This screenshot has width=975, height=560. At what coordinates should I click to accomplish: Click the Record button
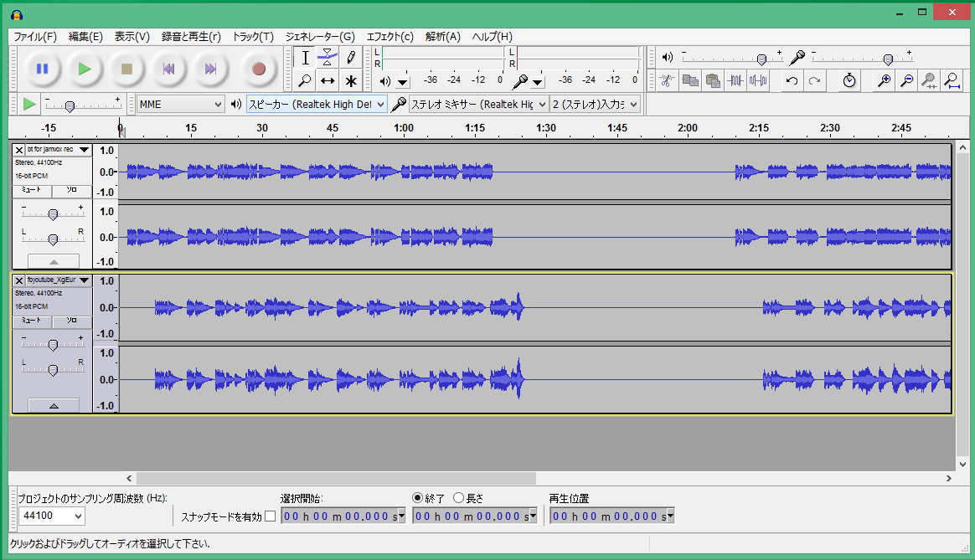tap(258, 69)
